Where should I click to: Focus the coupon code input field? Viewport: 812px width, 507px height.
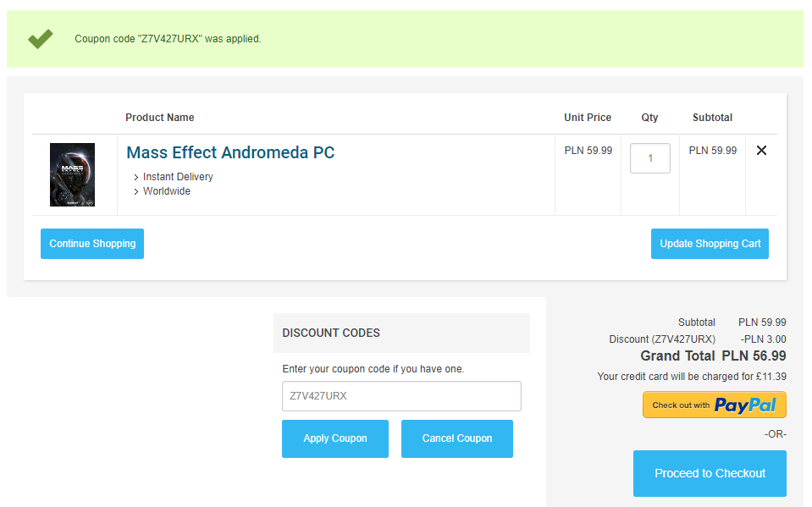point(401,396)
